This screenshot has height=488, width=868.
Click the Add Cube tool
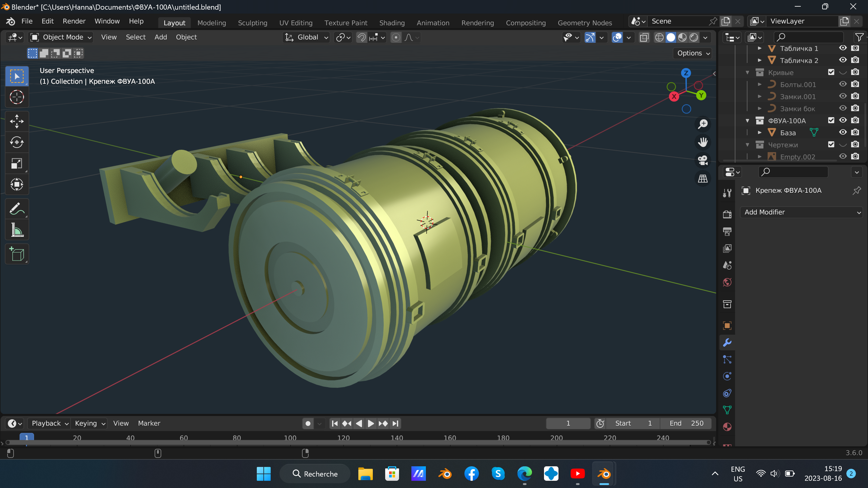tap(17, 254)
